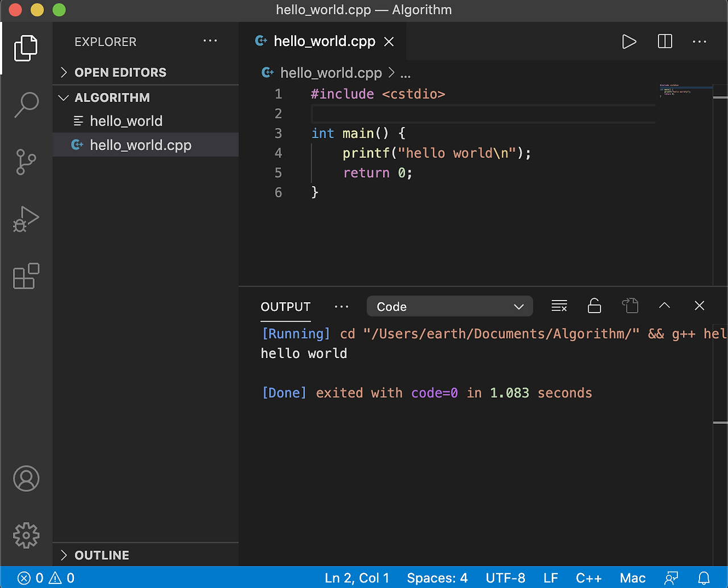Image resolution: width=728 pixels, height=588 pixels.
Task: Expand the OUTLINE section
Action: click(146, 555)
